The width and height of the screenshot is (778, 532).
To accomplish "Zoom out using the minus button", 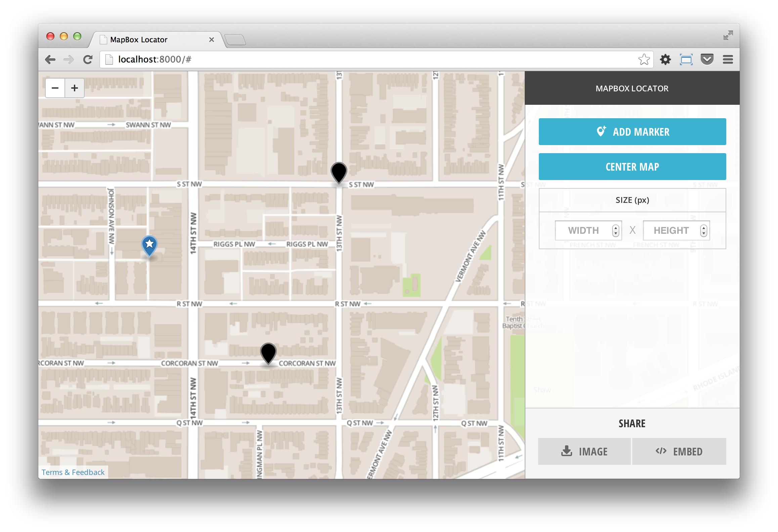I will click(x=55, y=88).
